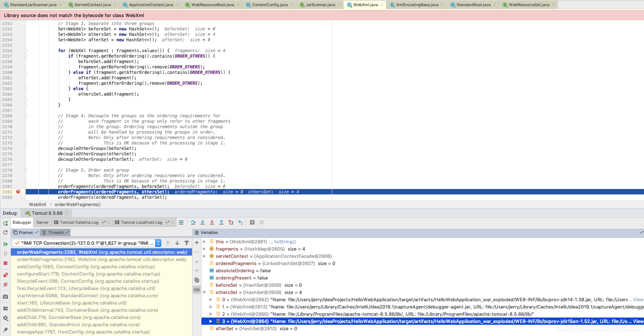Click the View link on WebXml@2864

(x=638, y=321)
